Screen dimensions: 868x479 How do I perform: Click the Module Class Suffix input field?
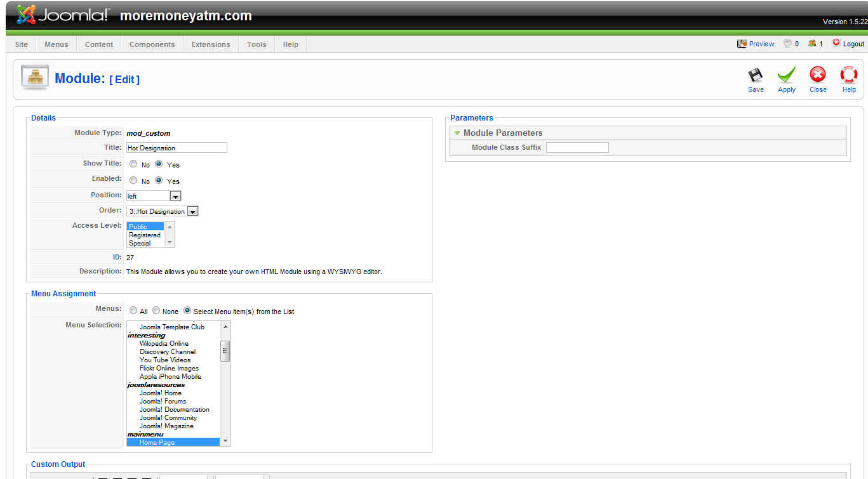point(577,147)
